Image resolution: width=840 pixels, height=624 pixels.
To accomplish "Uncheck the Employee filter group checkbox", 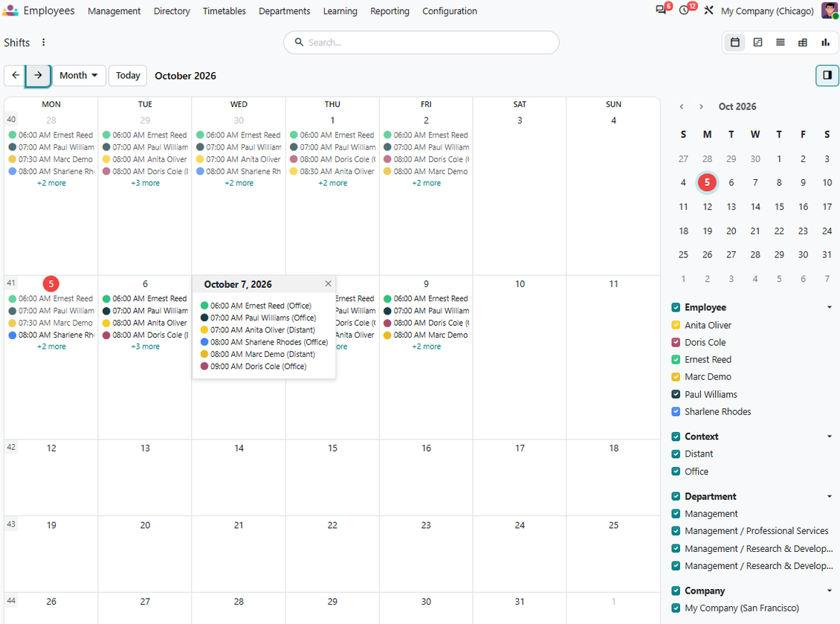I will pos(676,307).
